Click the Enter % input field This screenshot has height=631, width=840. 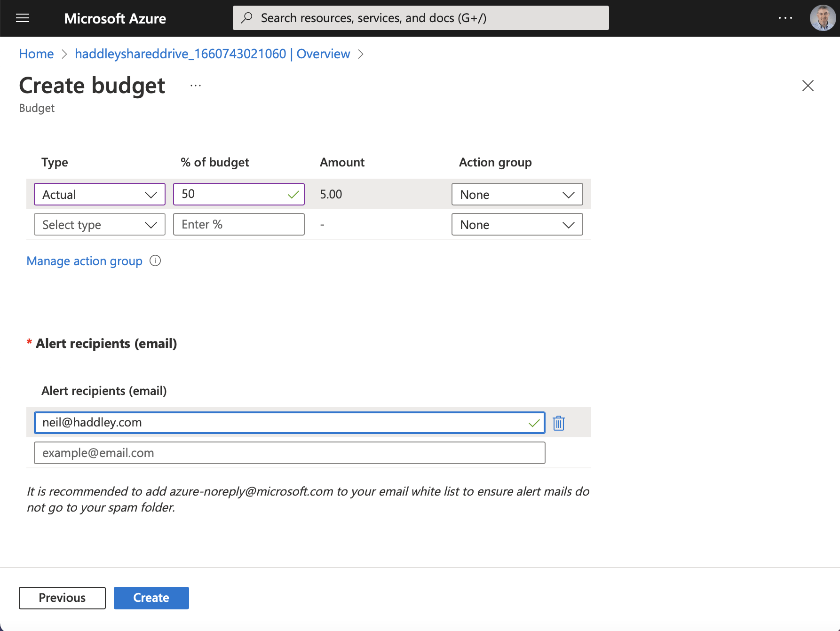pyautogui.click(x=239, y=224)
